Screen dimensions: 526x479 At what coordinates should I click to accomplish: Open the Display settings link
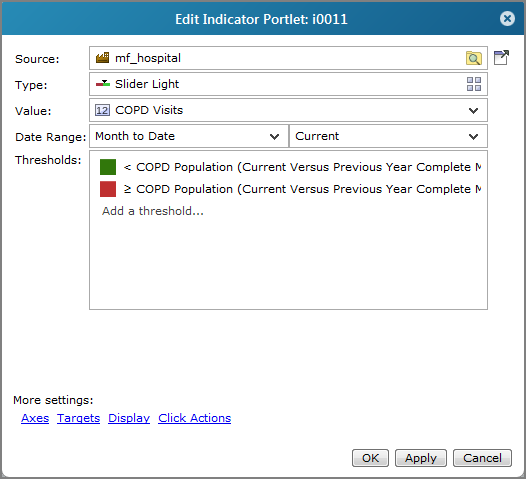(x=129, y=418)
